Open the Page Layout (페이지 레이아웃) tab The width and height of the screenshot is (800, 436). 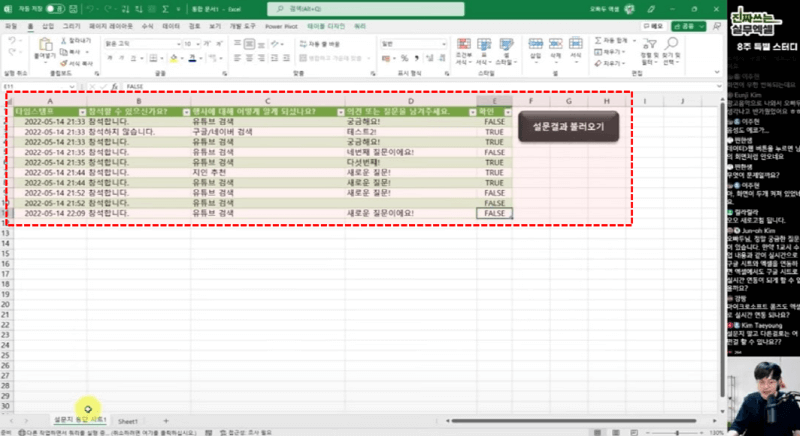111,26
